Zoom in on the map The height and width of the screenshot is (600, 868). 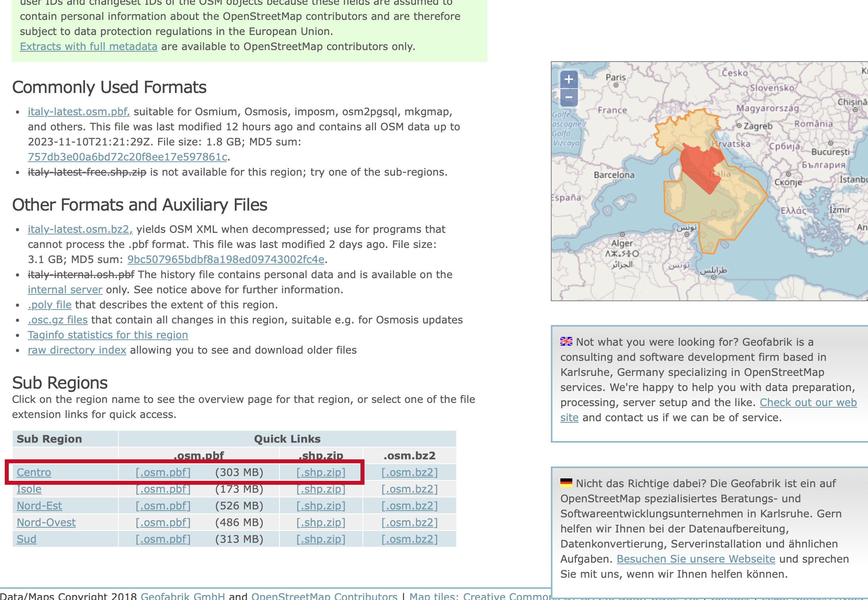pos(569,79)
